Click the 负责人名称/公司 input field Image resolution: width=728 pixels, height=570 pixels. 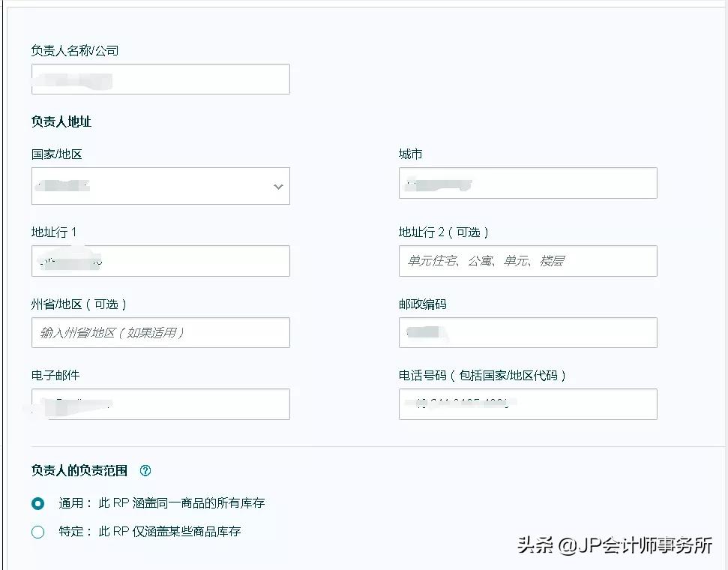click(160, 79)
